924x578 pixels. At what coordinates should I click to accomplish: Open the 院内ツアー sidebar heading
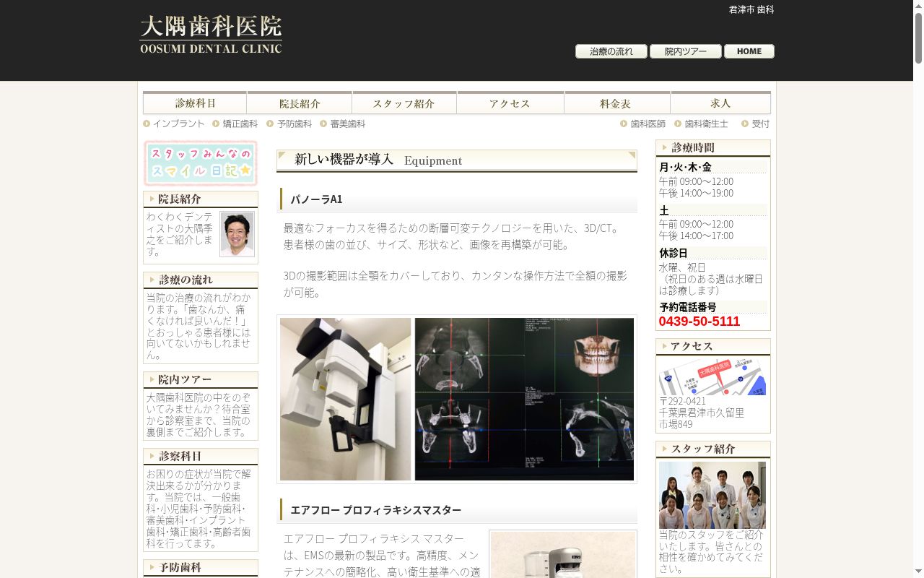(x=201, y=379)
